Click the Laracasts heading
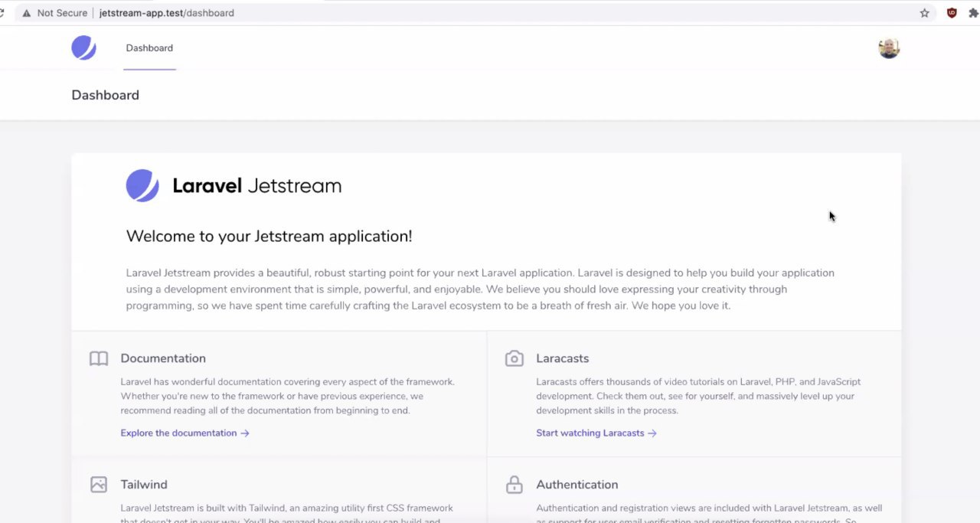Image resolution: width=980 pixels, height=523 pixels. pyautogui.click(x=563, y=358)
